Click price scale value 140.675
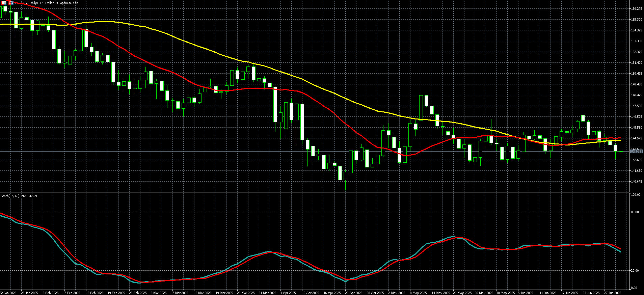This screenshot has width=644, height=295. click(636, 182)
